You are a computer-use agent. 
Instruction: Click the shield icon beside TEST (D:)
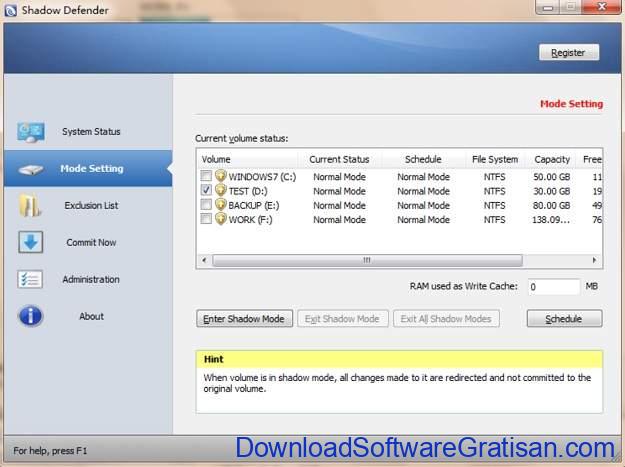click(220, 190)
